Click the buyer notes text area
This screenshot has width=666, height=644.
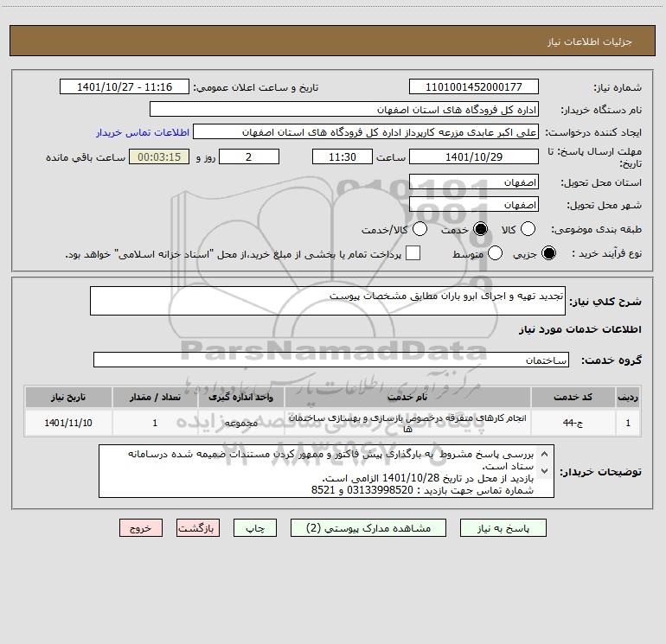click(326, 471)
